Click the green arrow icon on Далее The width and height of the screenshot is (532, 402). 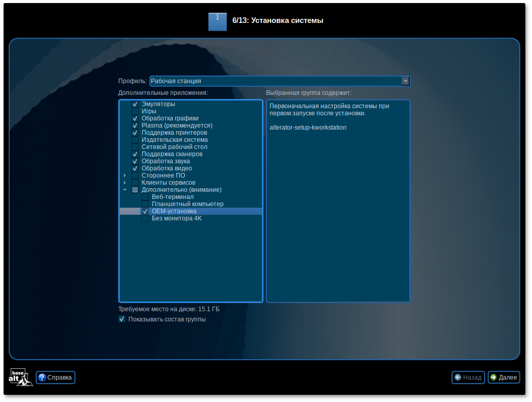[493, 378]
